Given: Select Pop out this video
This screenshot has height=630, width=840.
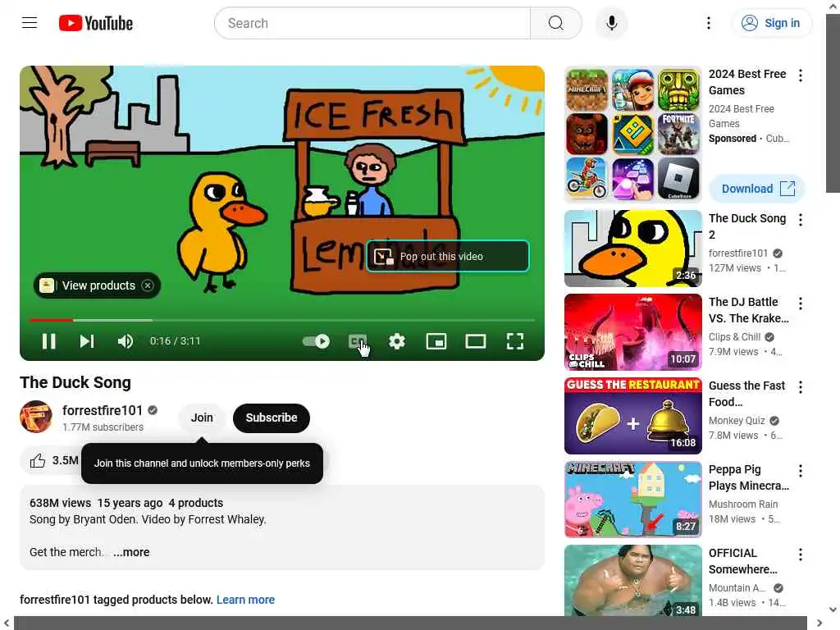Looking at the screenshot, I should 448,257.
